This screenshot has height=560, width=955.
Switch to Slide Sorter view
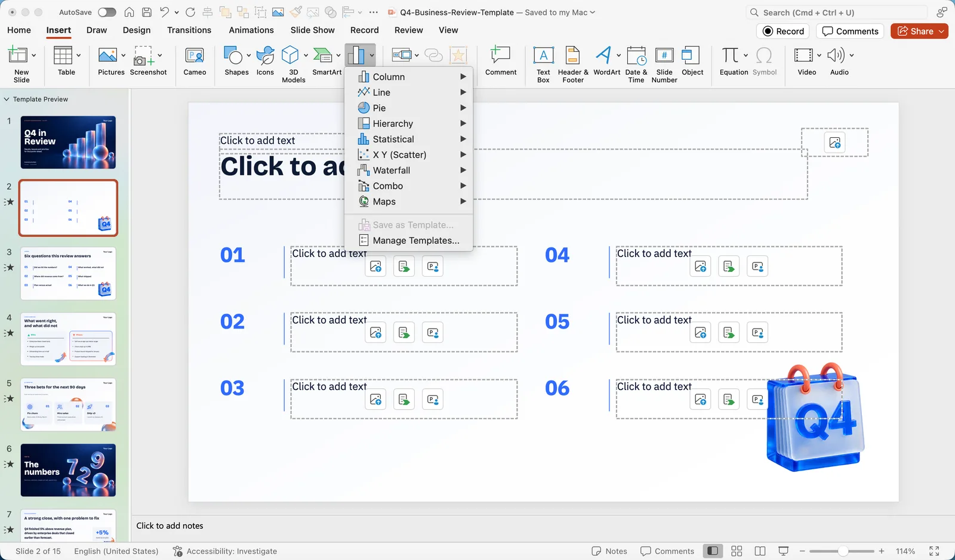[x=737, y=551]
